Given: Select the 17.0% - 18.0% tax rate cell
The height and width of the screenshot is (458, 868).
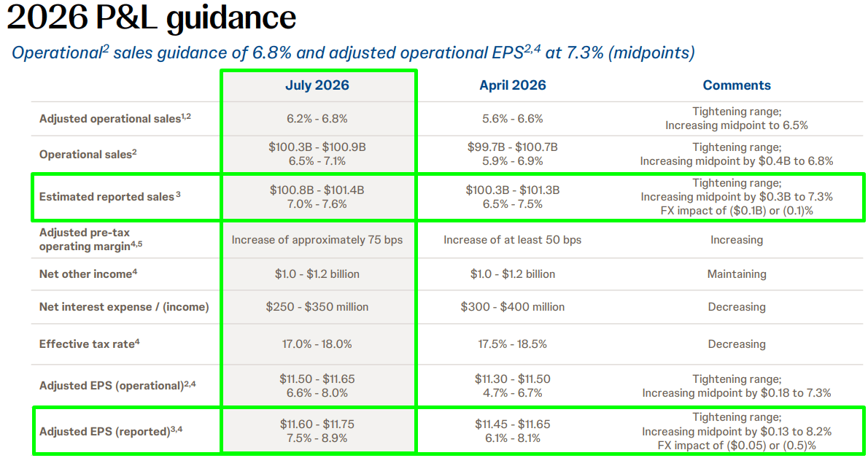Looking at the screenshot, I should 317,344.
